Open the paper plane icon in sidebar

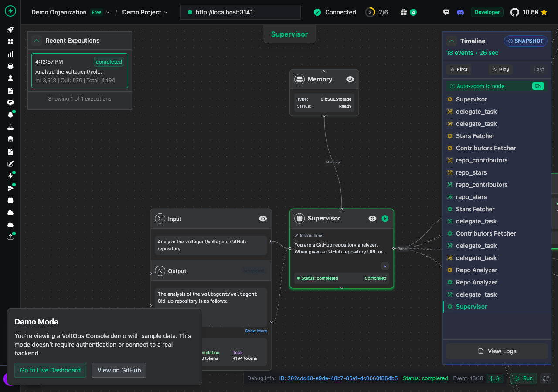click(x=10, y=188)
